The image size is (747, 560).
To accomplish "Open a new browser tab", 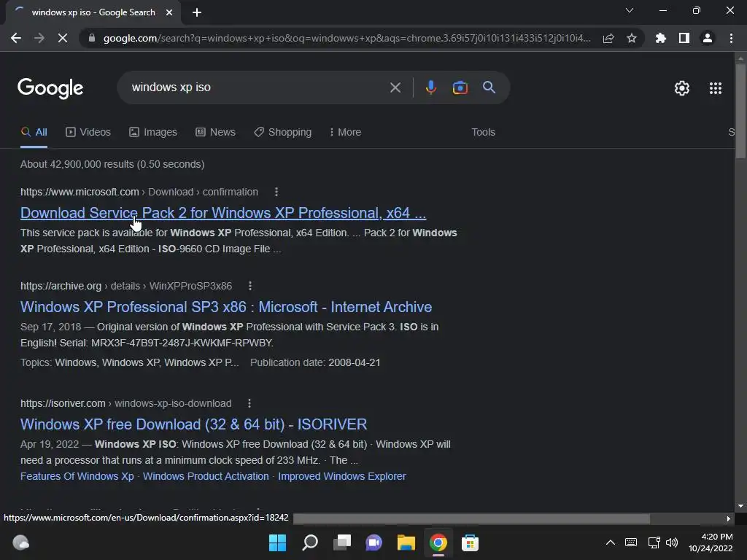I will [197, 12].
